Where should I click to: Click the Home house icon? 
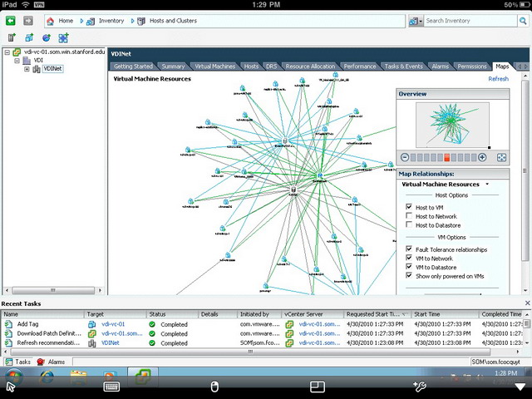pos(50,21)
